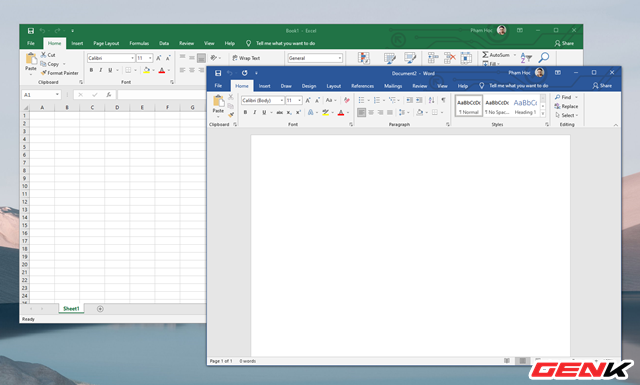Select the Heading 1 style in Word
This screenshot has height=385, width=640.
pos(525,106)
